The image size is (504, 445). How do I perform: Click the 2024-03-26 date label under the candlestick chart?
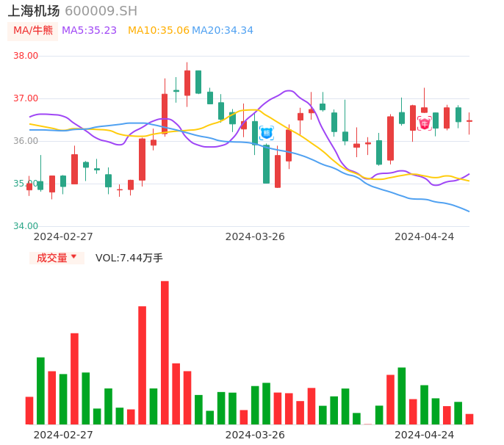point(255,236)
